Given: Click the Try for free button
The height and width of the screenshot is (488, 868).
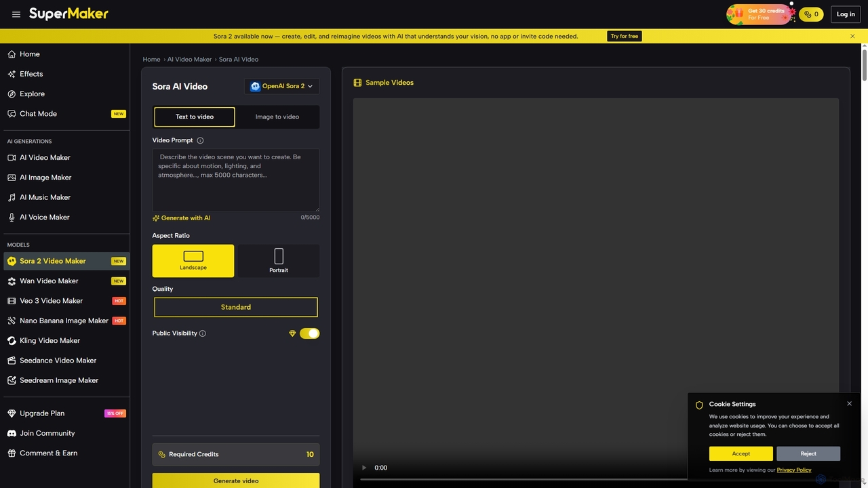Looking at the screenshot, I should (624, 36).
